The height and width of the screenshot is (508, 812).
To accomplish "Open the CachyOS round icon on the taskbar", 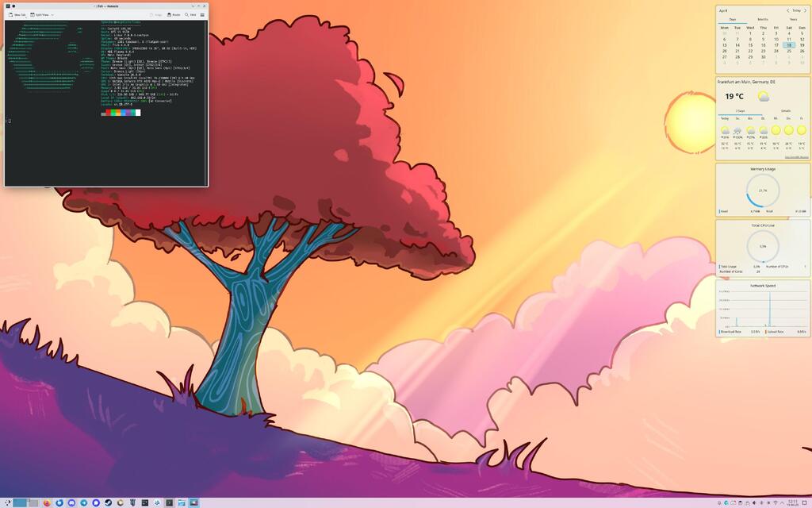I will (121, 502).
